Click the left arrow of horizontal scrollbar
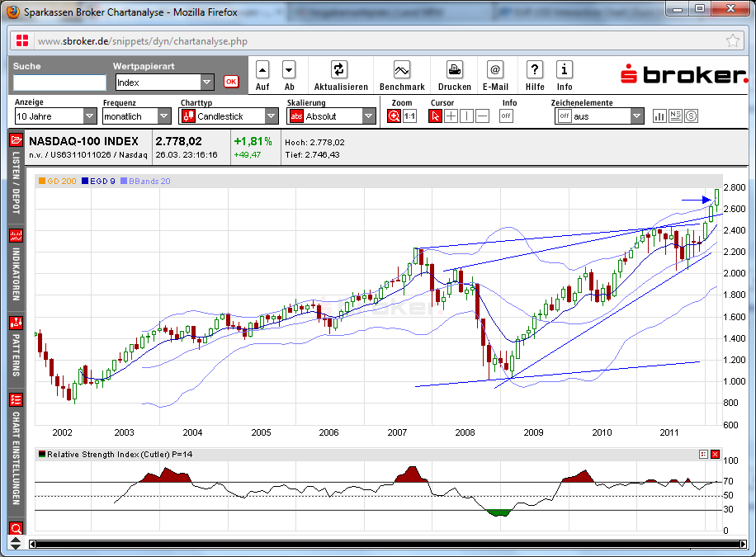This screenshot has height=557, width=756. 32,544
